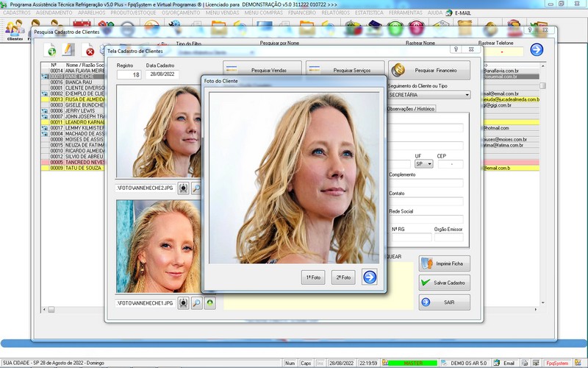Viewport: 588px width, 368px height.
Task: Click the Orgão Emissor input field
Action: 449,237
